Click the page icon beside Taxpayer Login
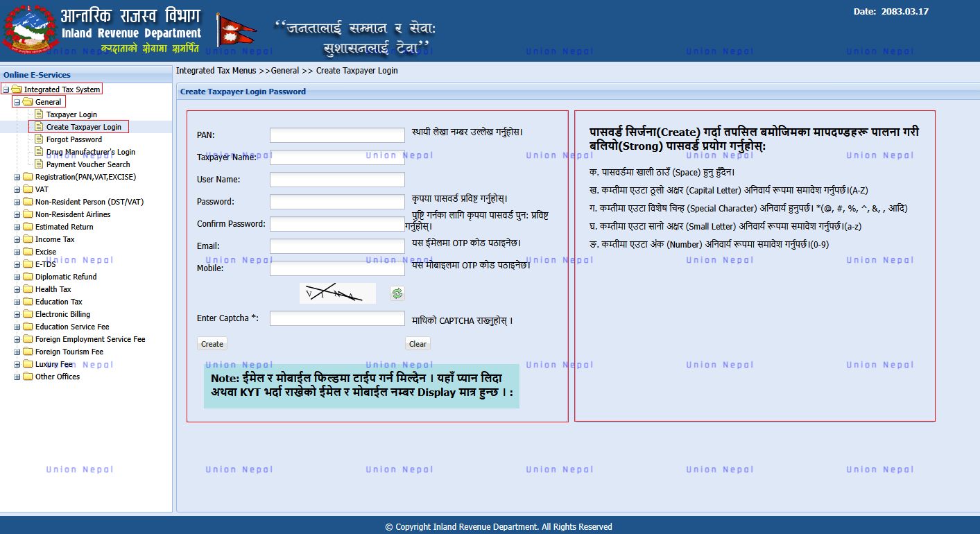The height and width of the screenshot is (534, 980). (39, 114)
